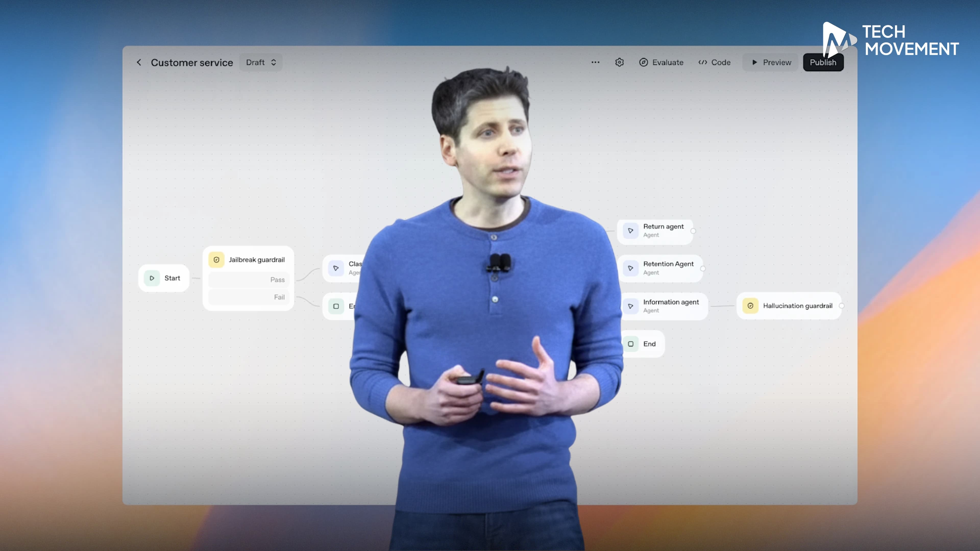
Task: Select the Fail branch row
Action: (x=249, y=297)
